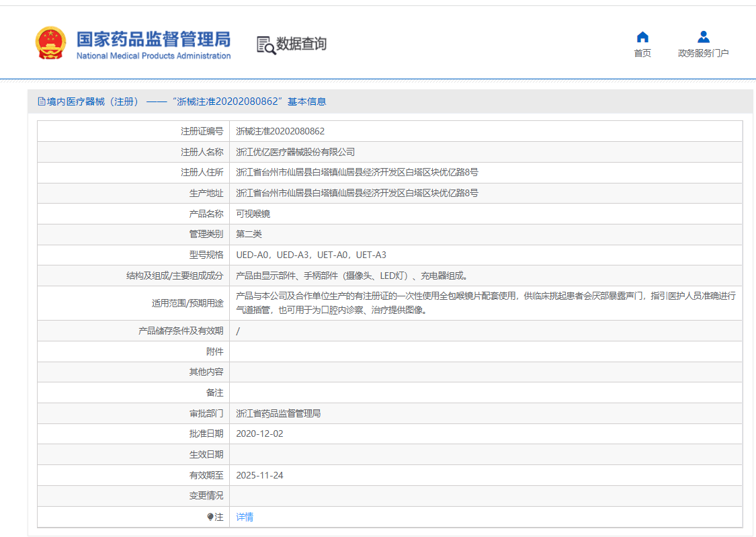
Task: Select expiry date 2025-11-24
Action: (x=259, y=475)
